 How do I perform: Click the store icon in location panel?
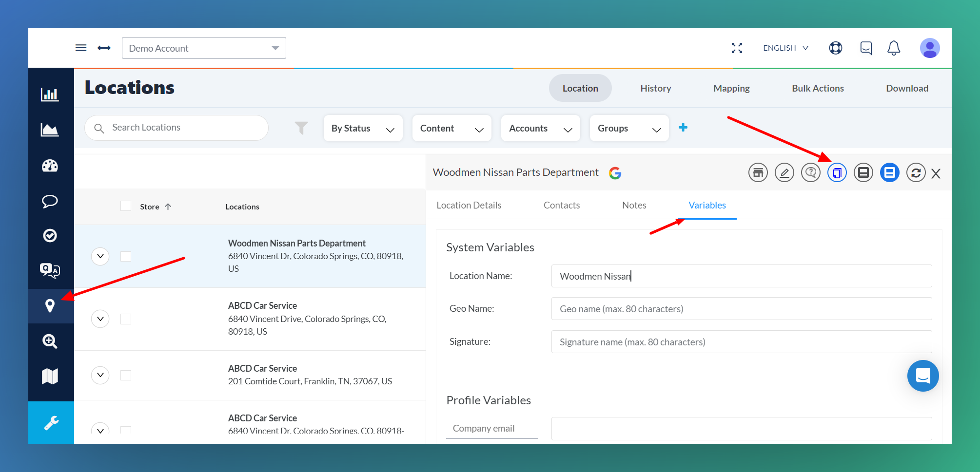[x=758, y=172]
